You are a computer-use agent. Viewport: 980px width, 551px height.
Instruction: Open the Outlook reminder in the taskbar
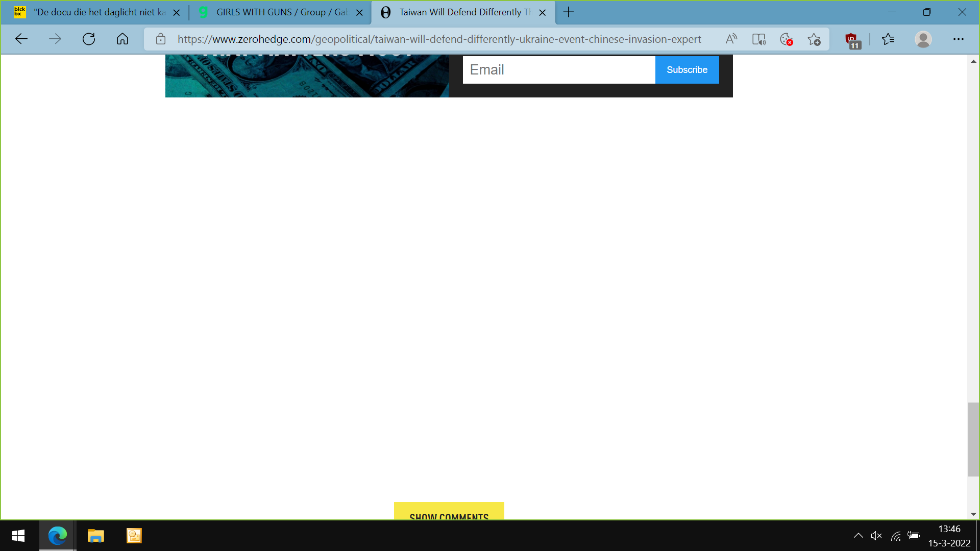[133, 536]
